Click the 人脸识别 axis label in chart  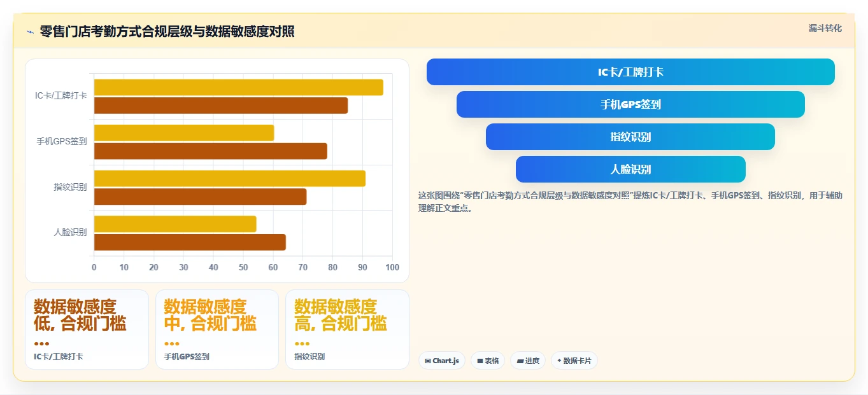[x=71, y=232]
